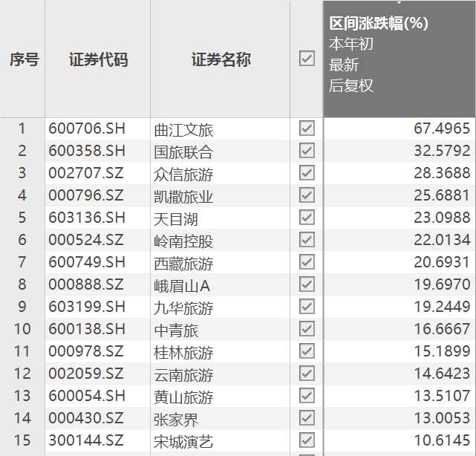Select security code 600749.SH

coord(87,262)
